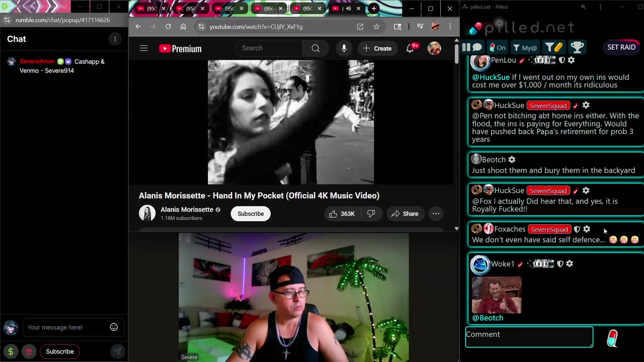The image size is (644, 362).
Task: Open gear on HuckSue's '@Fox I actually' message
Action: coord(586,191)
